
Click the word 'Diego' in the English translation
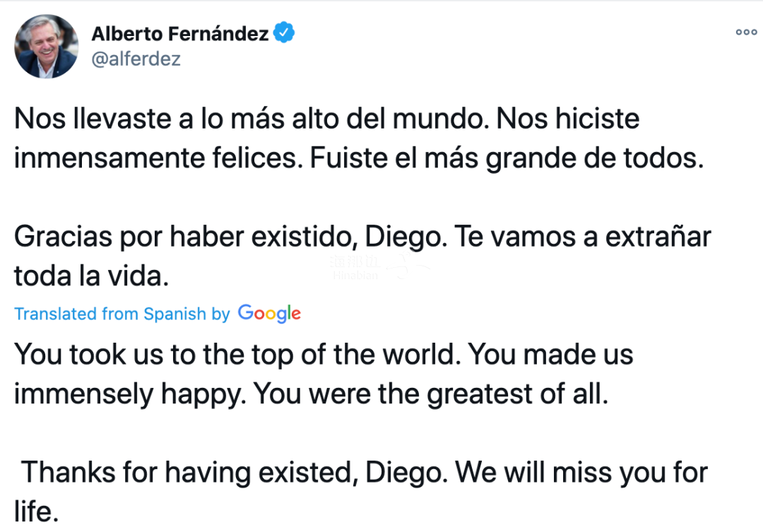(404, 472)
